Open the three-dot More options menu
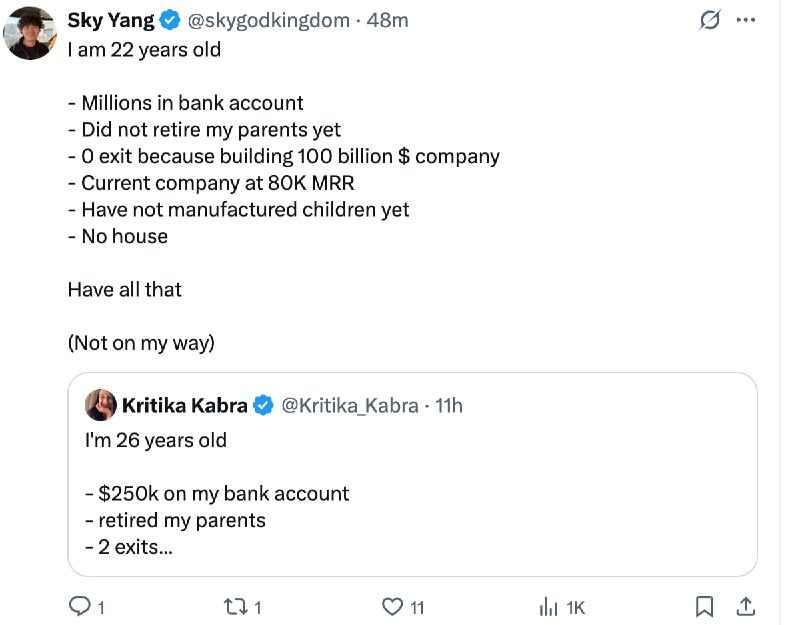This screenshot has height=625, width=800. click(746, 20)
